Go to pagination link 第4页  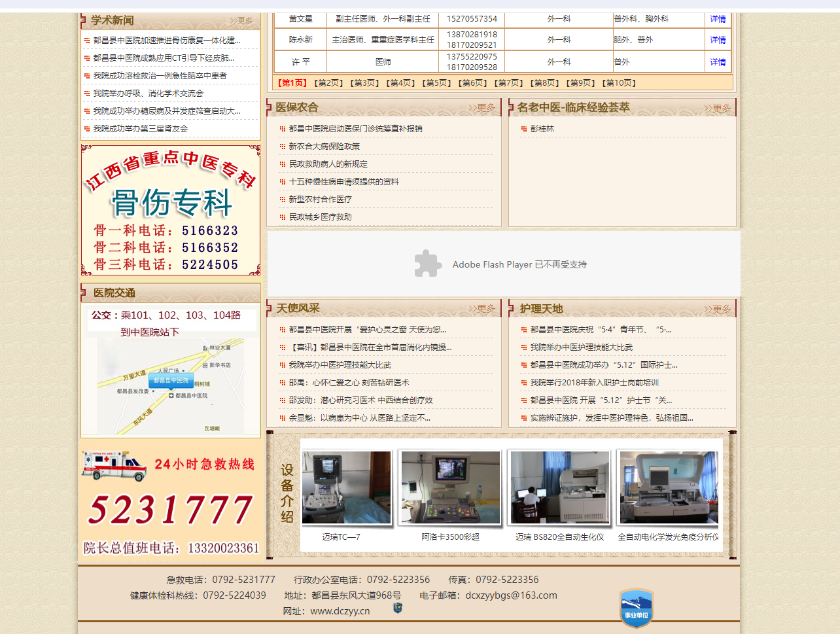click(400, 83)
